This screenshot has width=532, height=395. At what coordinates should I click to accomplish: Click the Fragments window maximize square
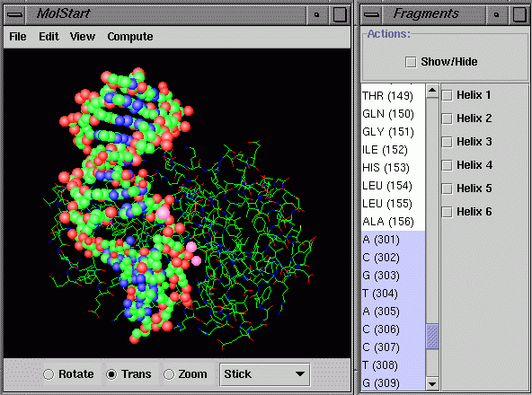[x=519, y=14]
